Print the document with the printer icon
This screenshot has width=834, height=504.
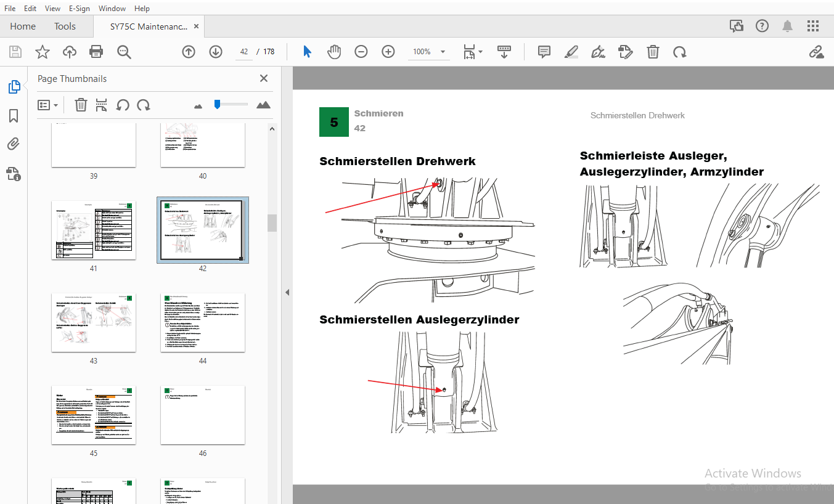coord(96,52)
